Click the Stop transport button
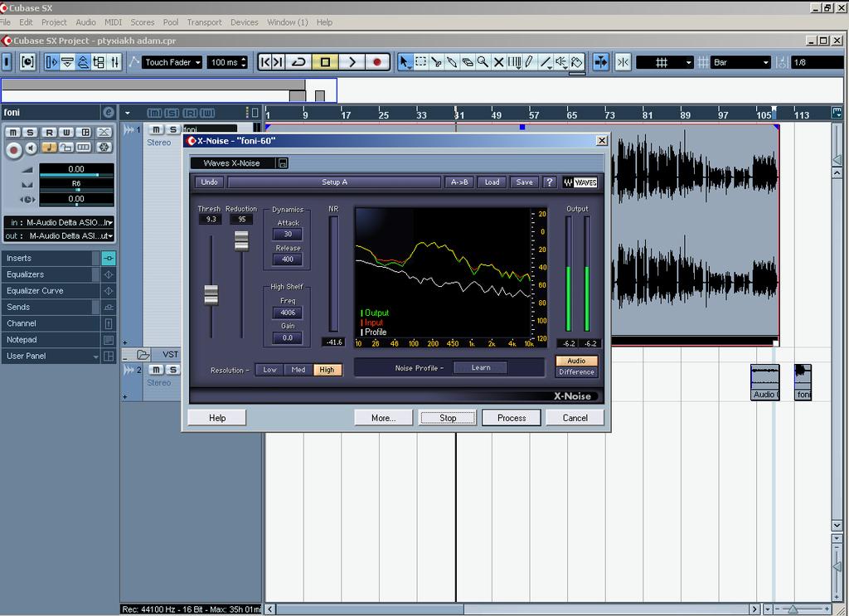Screen dimensions: 849x616 pyautogui.click(x=325, y=62)
